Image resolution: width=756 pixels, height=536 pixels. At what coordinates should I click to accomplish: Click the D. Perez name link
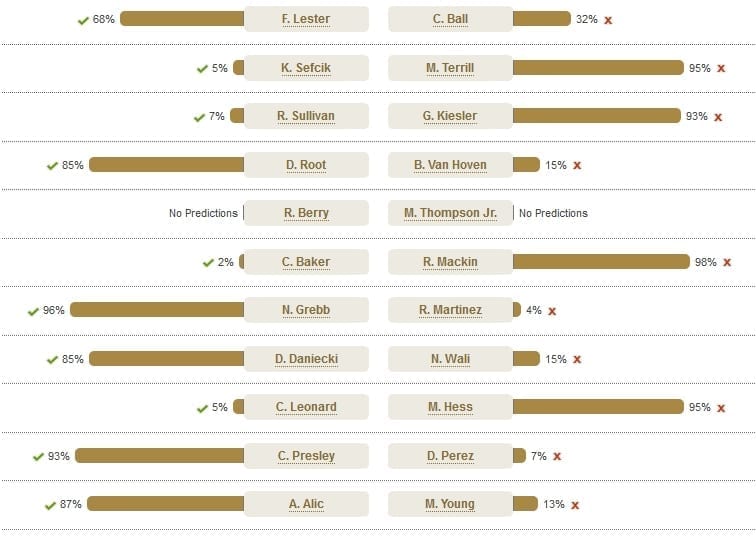(x=450, y=456)
